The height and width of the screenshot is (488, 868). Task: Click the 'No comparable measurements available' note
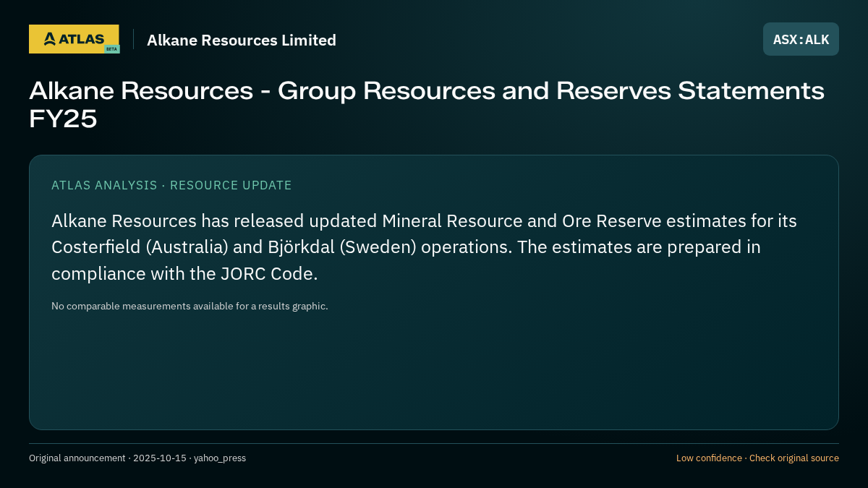190,306
